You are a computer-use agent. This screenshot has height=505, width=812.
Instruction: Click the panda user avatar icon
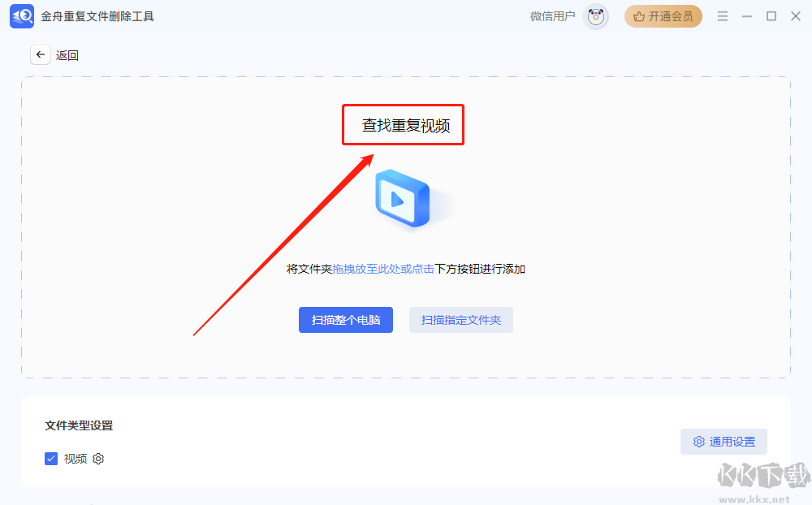click(595, 16)
